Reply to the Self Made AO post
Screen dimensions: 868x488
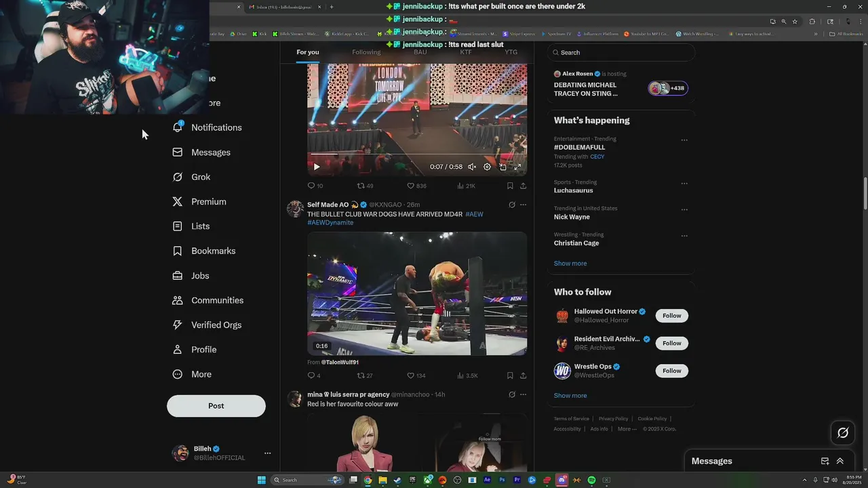pos(314,375)
